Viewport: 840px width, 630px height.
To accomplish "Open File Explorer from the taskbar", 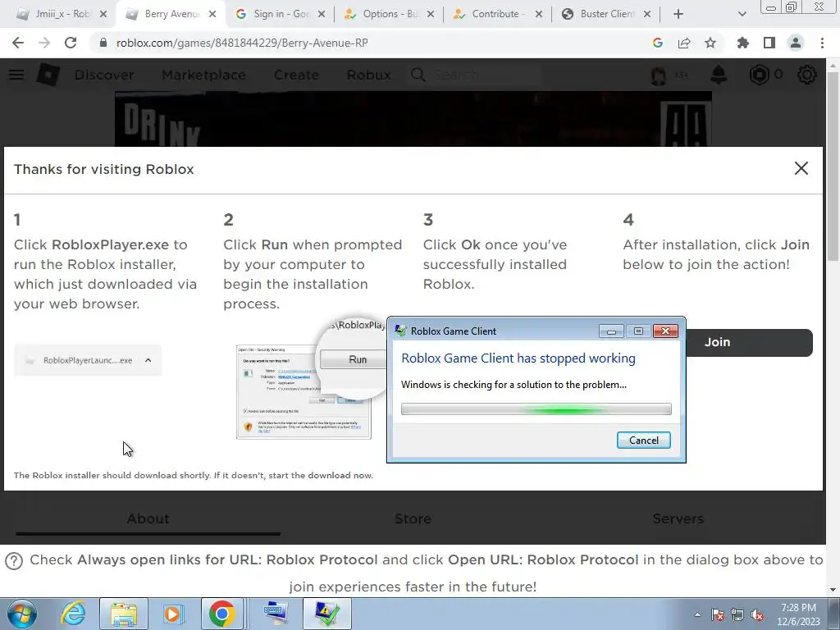I will tap(124, 614).
